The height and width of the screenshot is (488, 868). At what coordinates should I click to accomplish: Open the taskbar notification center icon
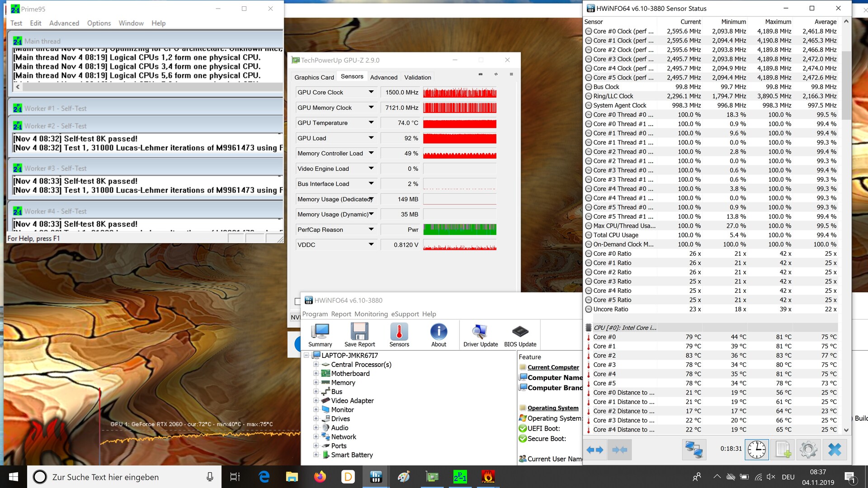[849, 477]
